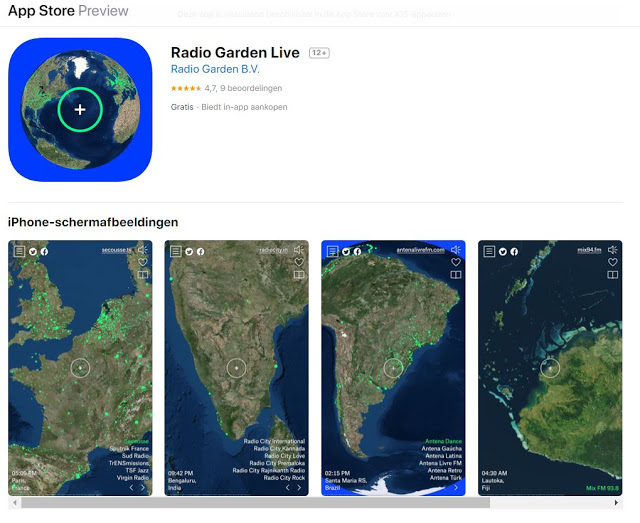This screenshot has width=640, height=523.
Task: Click the Radio Garden Live globe app icon
Action: pyautogui.click(x=80, y=110)
